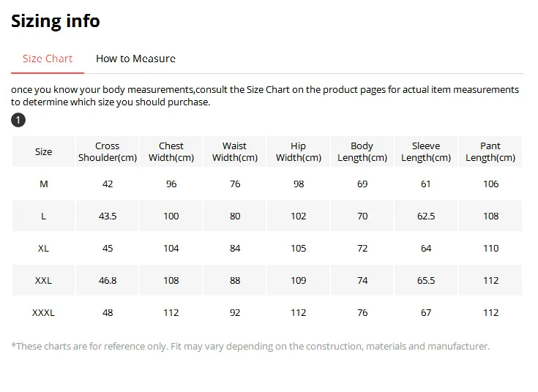Viewport: 538px width, 392px height.
Task: Select the M size row label
Action: [44, 184]
